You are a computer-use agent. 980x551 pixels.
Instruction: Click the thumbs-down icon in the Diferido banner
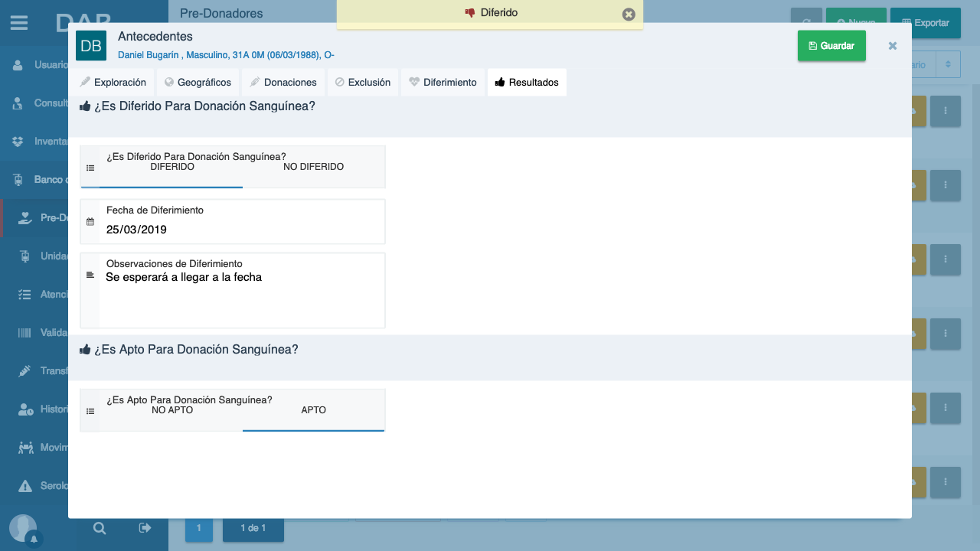tap(470, 13)
